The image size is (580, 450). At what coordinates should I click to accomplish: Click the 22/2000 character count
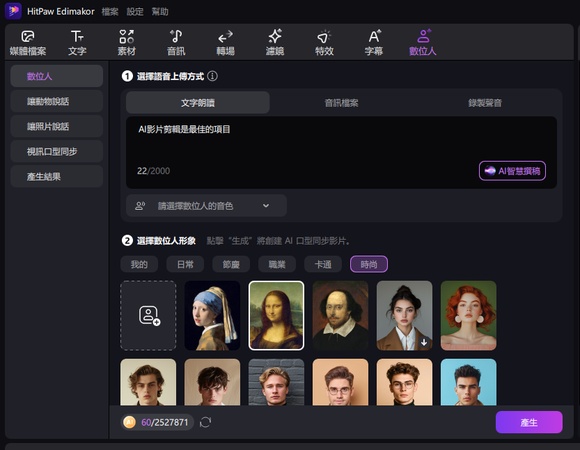[x=154, y=171]
